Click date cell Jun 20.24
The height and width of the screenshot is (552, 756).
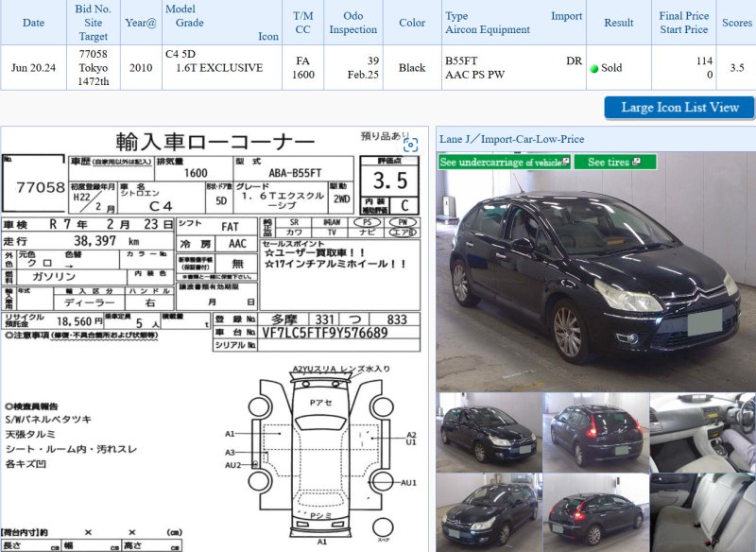(33, 68)
